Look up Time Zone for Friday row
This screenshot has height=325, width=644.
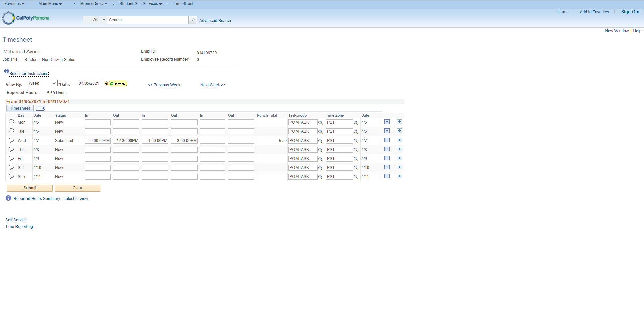click(356, 159)
